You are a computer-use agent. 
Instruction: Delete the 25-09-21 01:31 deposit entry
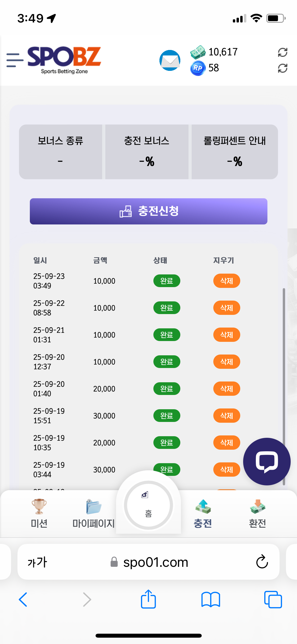click(x=227, y=335)
